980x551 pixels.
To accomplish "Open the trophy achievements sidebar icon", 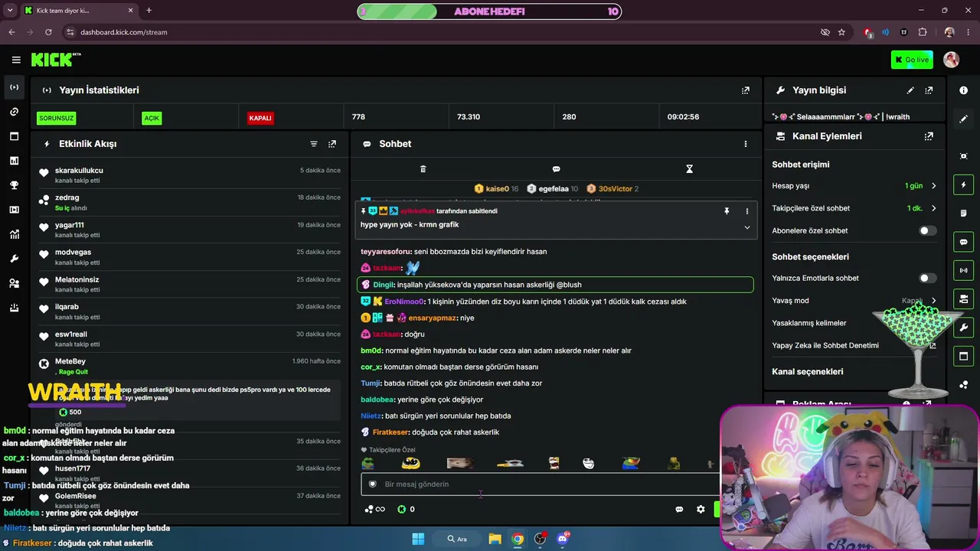I will [x=14, y=185].
